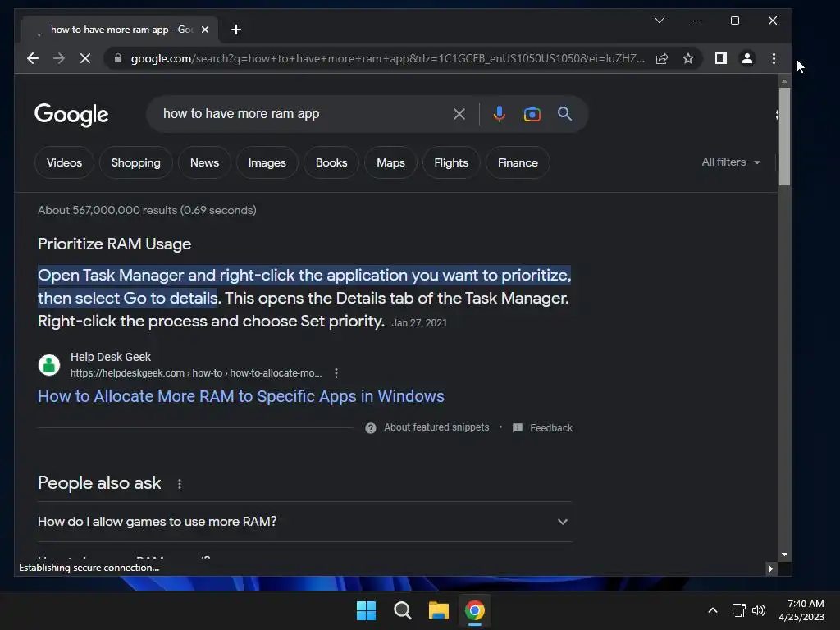This screenshot has height=630, width=840.
Task: Switch to News results
Action: click(x=204, y=162)
